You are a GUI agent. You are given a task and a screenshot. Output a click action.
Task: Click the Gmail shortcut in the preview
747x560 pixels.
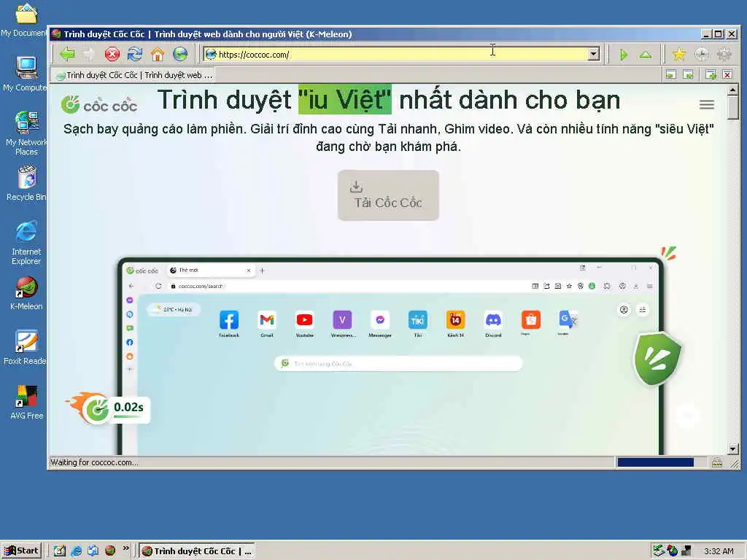tap(267, 324)
